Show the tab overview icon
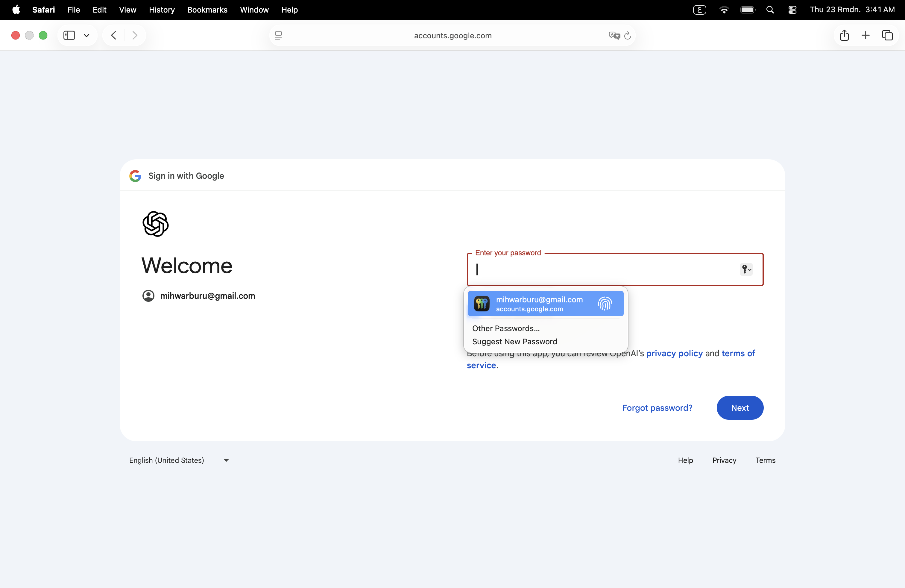905x588 pixels. point(887,35)
